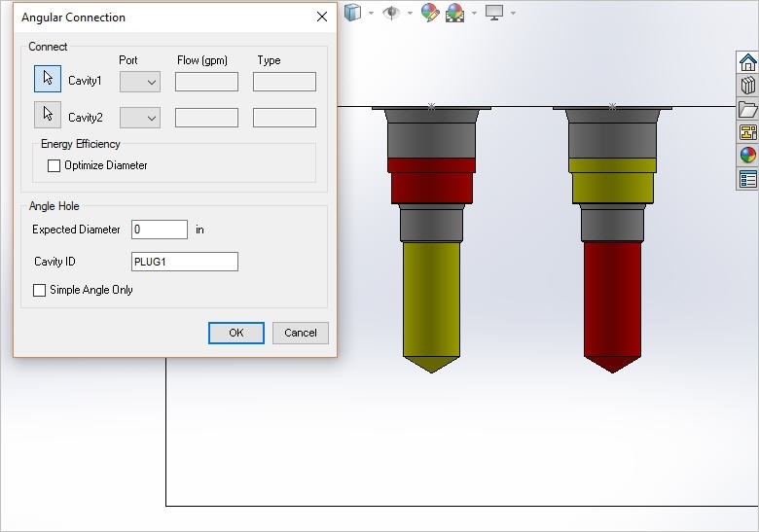The image size is (759, 532).
Task: Click the display style cube icon
Action: [353, 12]
